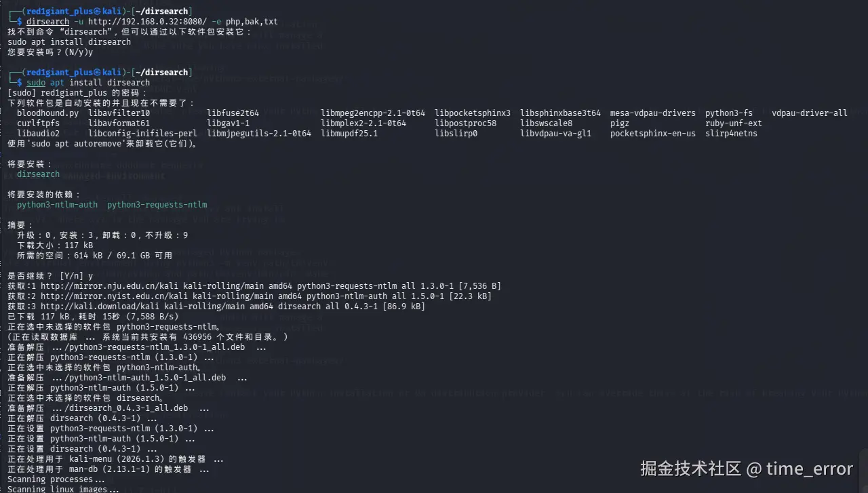This screenshot has height=493, width=868.
Task: Select the vdpau-driver-all package name
Action: [x=809, y=113]
